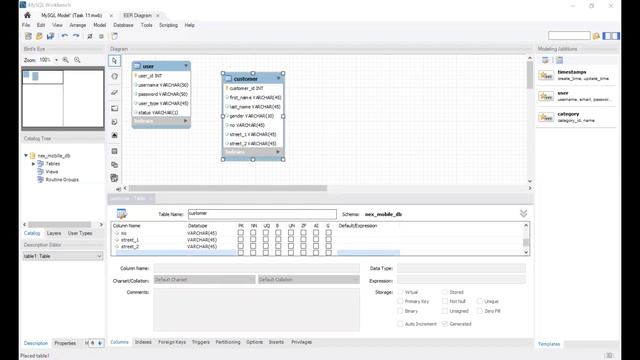This screenshot has height=360, width=640.
Task: Switch to the Triggers tab
Action: [x=201, y=342]
